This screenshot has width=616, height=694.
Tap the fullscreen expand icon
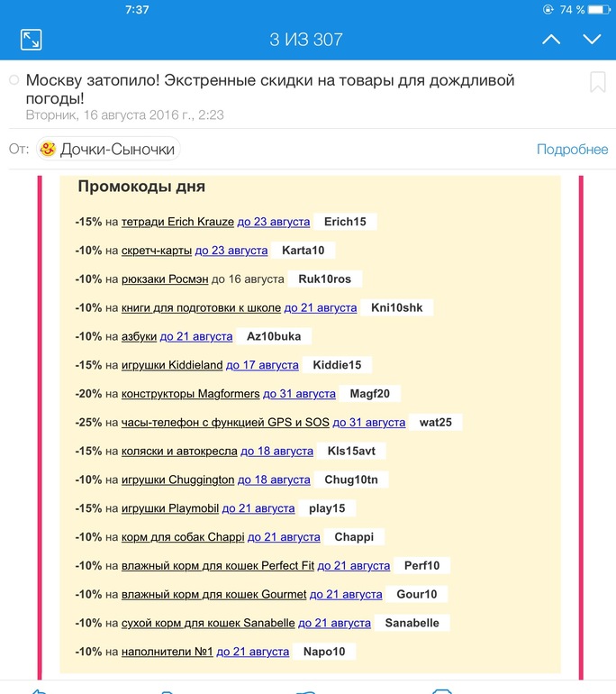tap(31, 40)
